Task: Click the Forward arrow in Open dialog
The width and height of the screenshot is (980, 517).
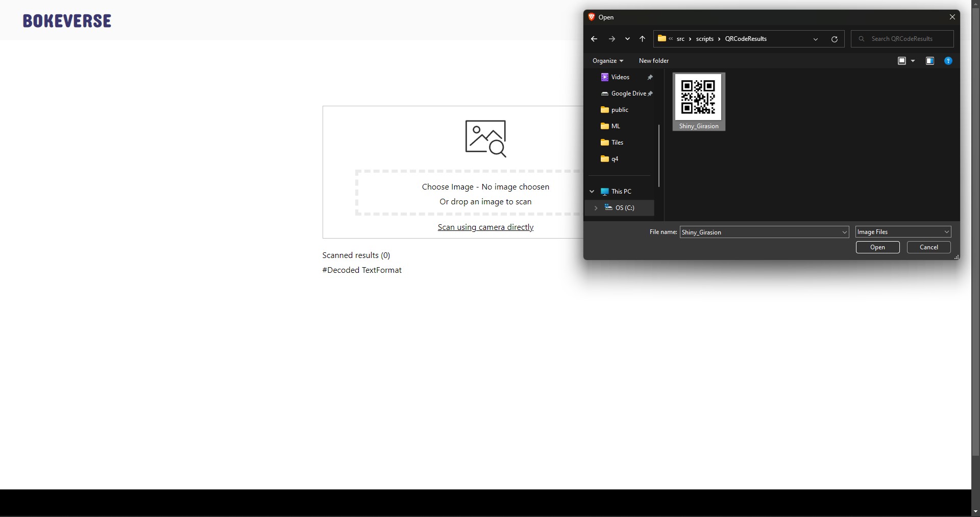Action: point(611,39)
